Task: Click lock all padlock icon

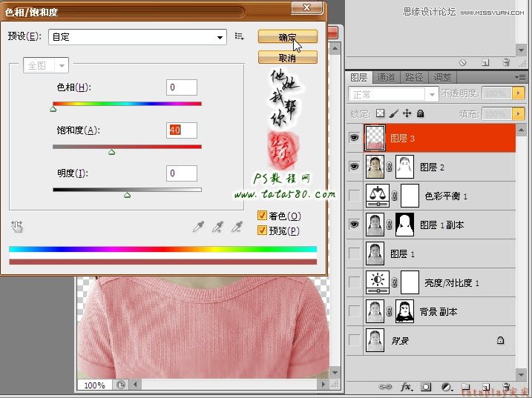Action: [420, 113]
